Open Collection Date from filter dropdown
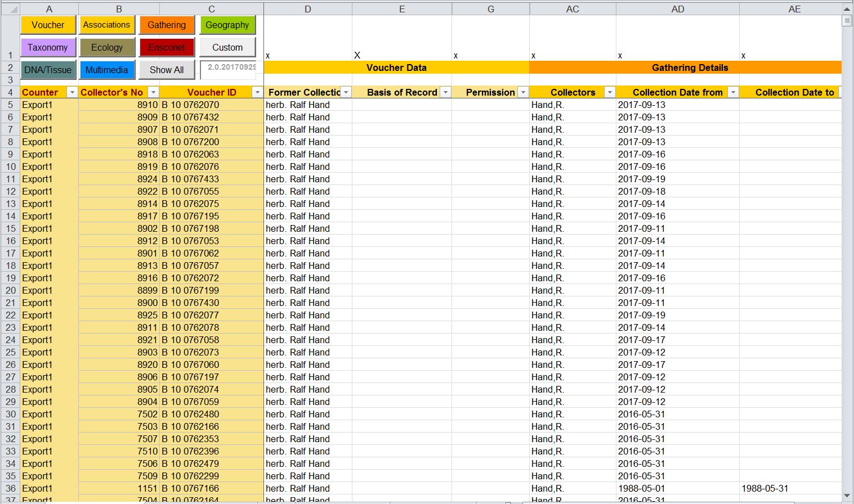 [733, 92]
